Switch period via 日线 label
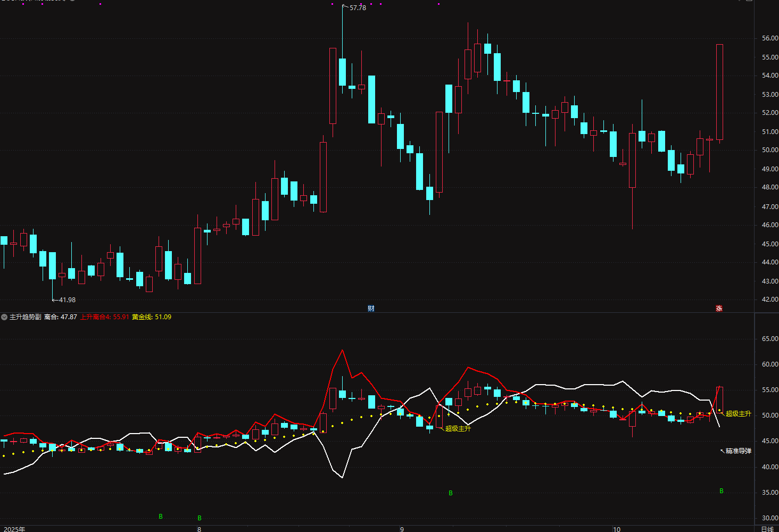779x532 pixels. 767,529
